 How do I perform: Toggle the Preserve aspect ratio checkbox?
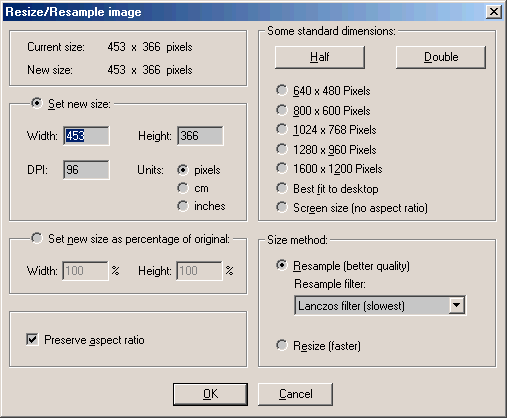point(32,340)
